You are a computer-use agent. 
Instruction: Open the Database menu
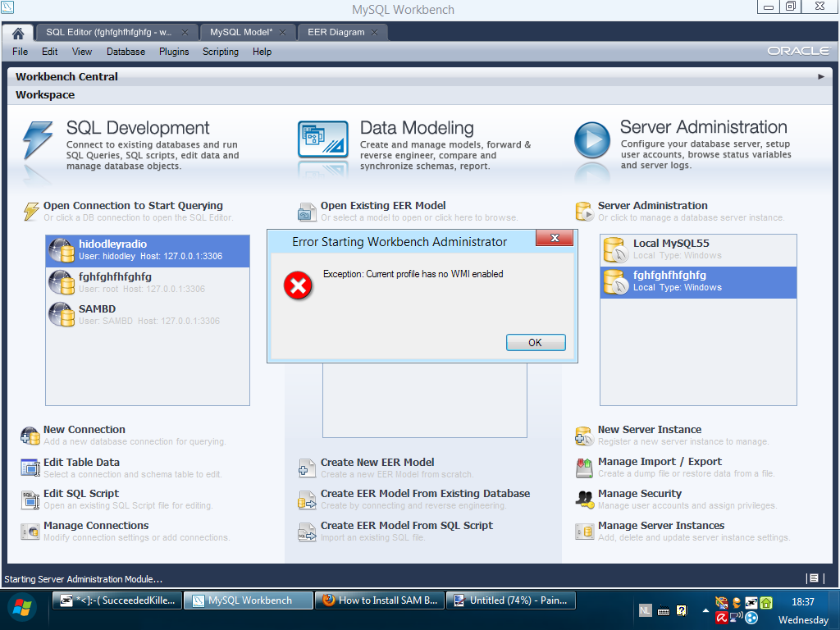pos(126,52)
